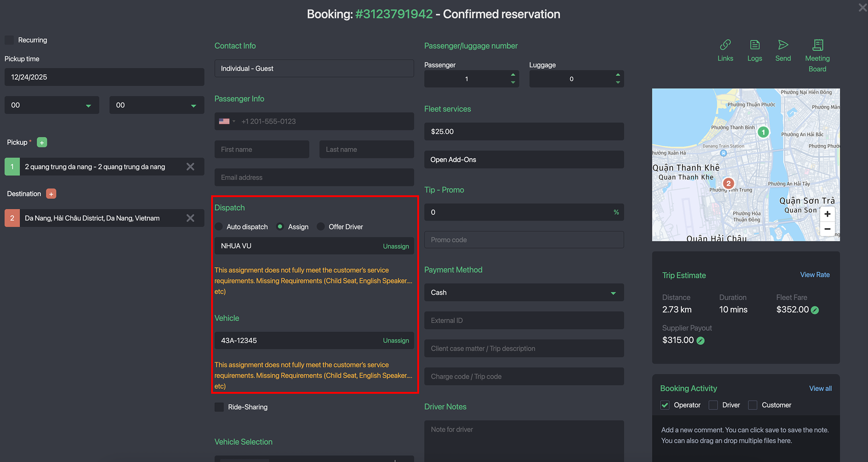Viewport: 868px width, 462px height.
Task: Check the Customer activity filter
Action: click(752, 405)
